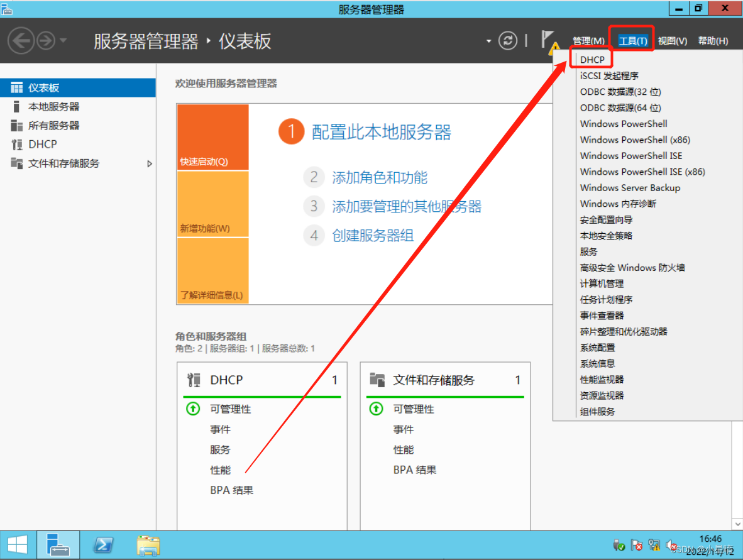This screenshot has height=560, width=743.
Task: Click the Windows Start button
Action: [18, 545]
